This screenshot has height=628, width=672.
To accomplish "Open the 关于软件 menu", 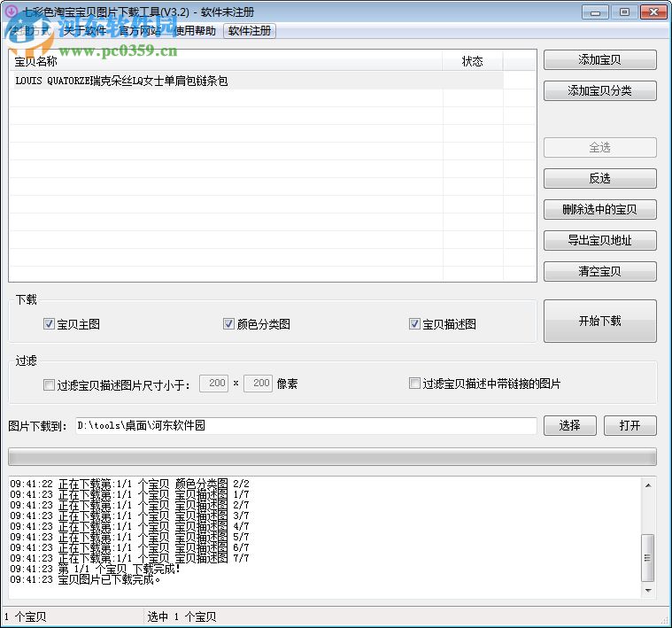I will click(x=85, y=31).
